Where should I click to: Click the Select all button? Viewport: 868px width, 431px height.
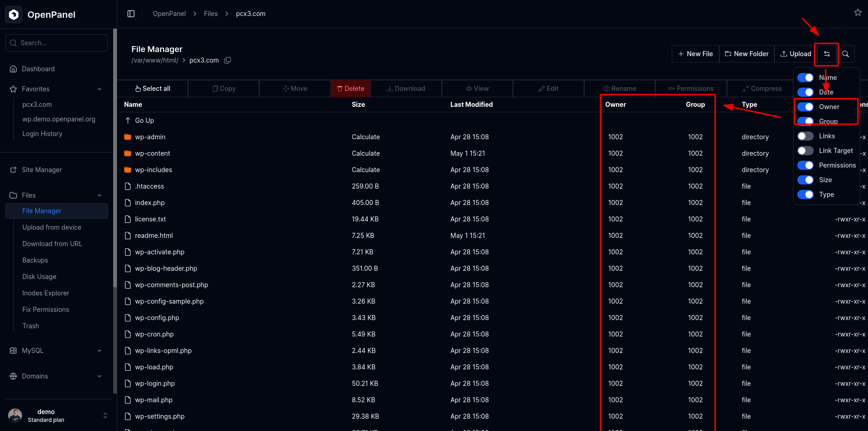(x=152, y=89)
